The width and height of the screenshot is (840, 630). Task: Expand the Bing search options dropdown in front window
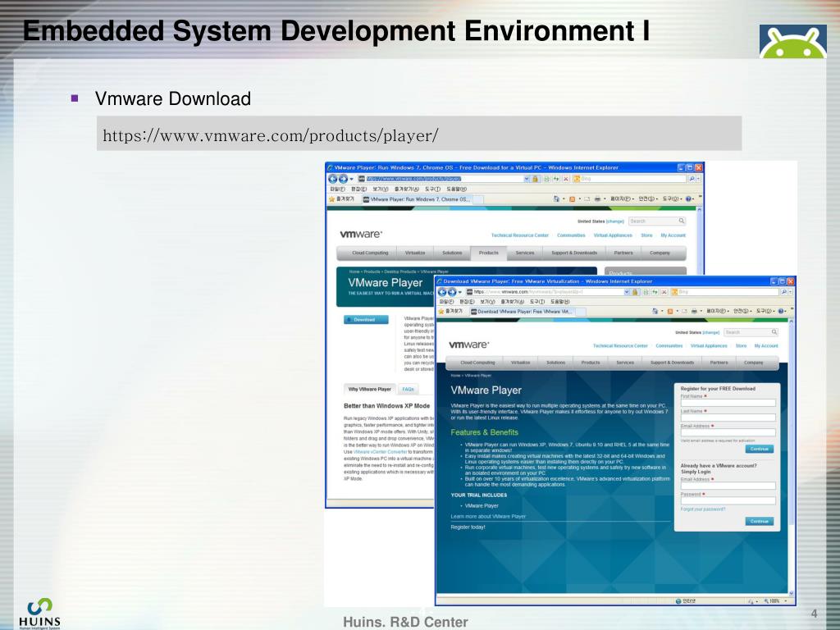coord(789,292)
